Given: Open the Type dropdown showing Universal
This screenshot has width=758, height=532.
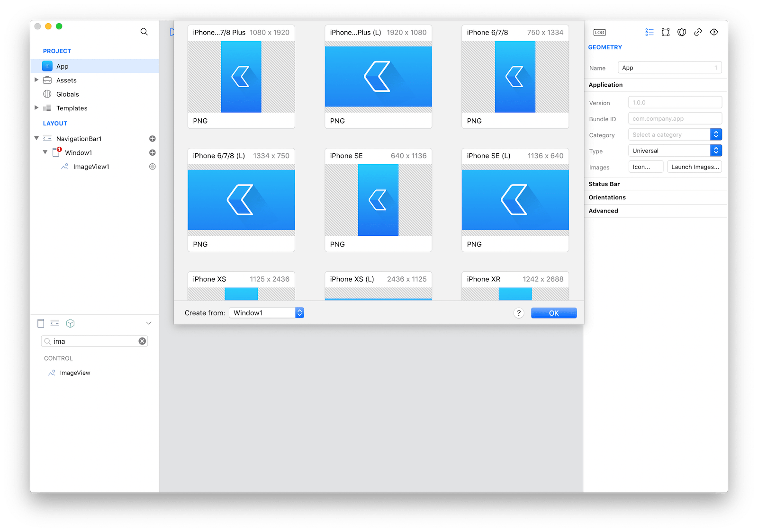Looking at the screenshot, I should (675, 151).
